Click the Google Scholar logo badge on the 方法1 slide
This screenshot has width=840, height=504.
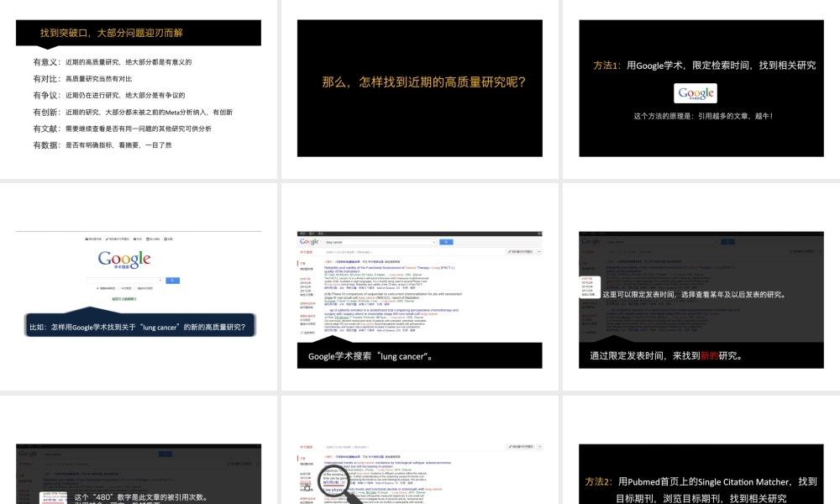click(696, 93)
